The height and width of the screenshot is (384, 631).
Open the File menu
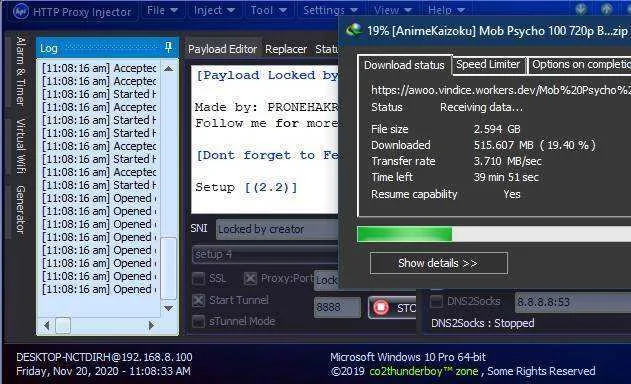click(162, 10)
